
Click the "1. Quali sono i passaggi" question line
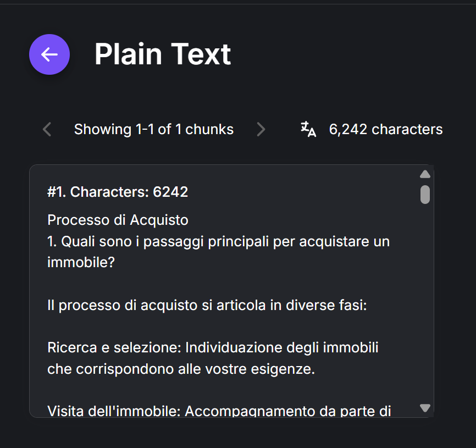click(x=218, y=241)
